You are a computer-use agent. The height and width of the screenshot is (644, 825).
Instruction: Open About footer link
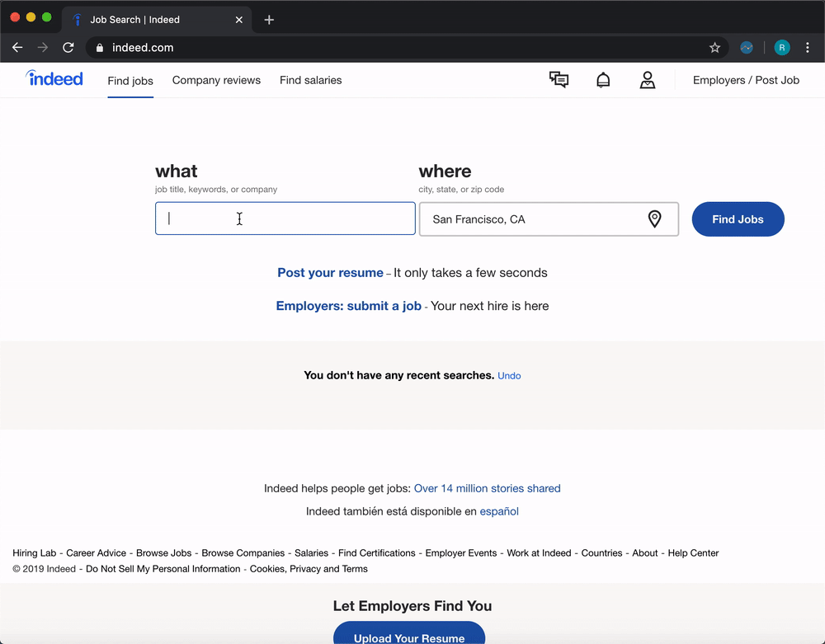point(645,553)
